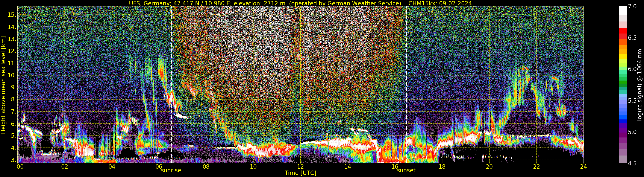Click the 'Time [UTC]' axis label
Image resolution: width=644 pixels, height=177 pixels.
click(300, 173)
